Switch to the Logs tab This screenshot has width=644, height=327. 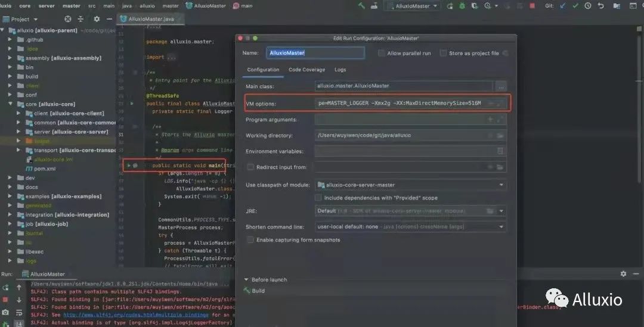pyautogui.click(x=340, y=70)
